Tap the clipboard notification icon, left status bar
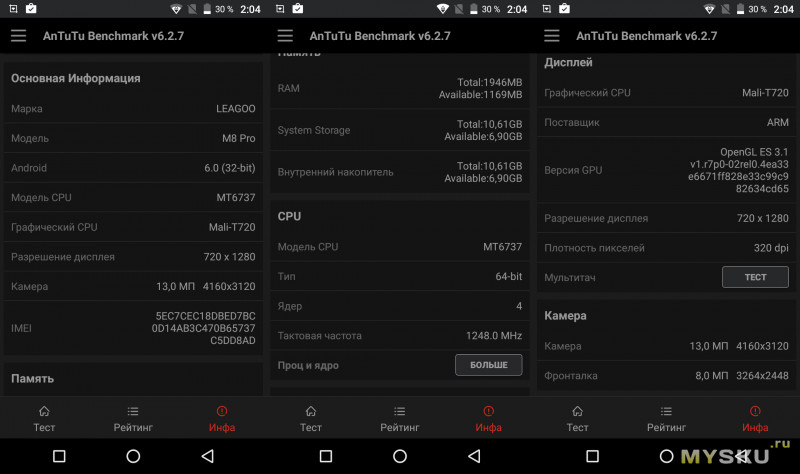 (x=31, y=8)
